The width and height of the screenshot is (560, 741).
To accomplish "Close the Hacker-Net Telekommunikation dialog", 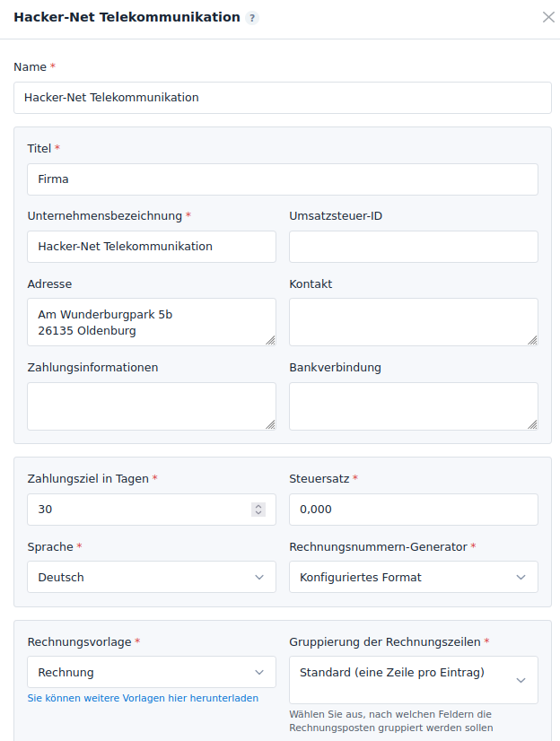I will point(548,17).
